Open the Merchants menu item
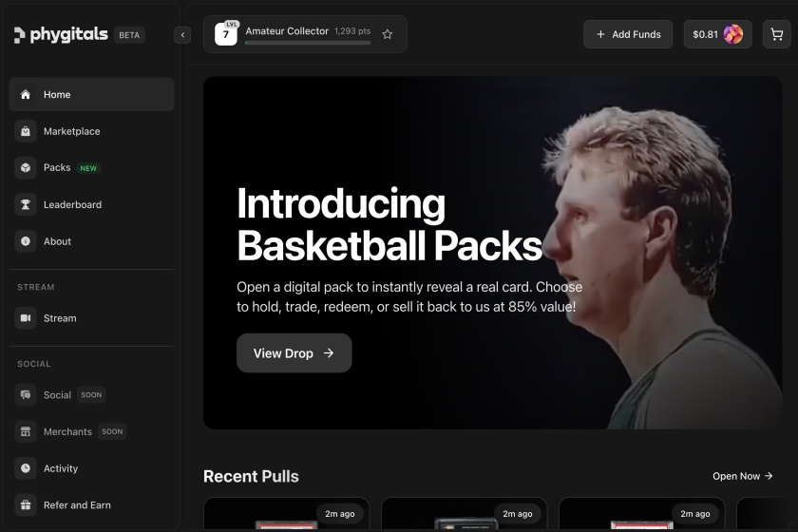This screenshot has height=532, width=798. (68, 431)
